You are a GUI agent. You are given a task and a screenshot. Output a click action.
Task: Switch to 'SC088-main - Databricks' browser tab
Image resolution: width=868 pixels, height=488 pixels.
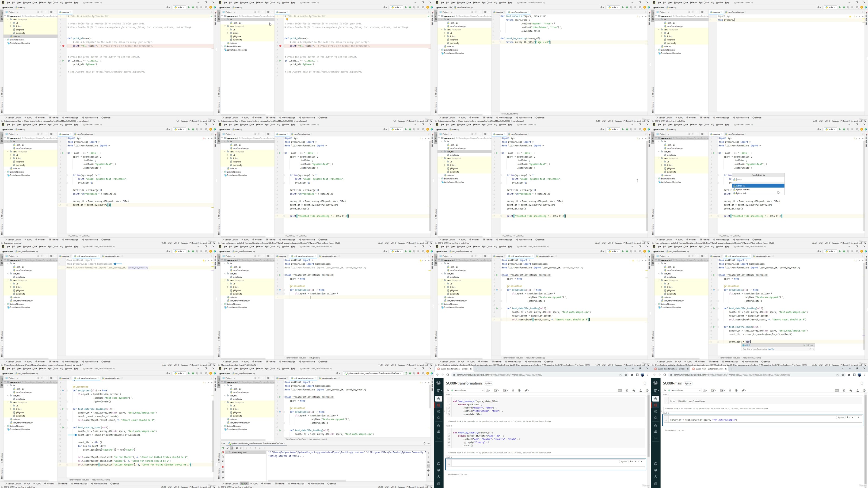pos(710,369)
